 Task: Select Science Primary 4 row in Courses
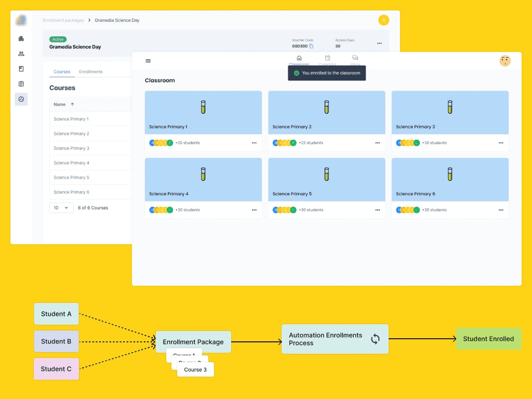(x=90, y=163)
